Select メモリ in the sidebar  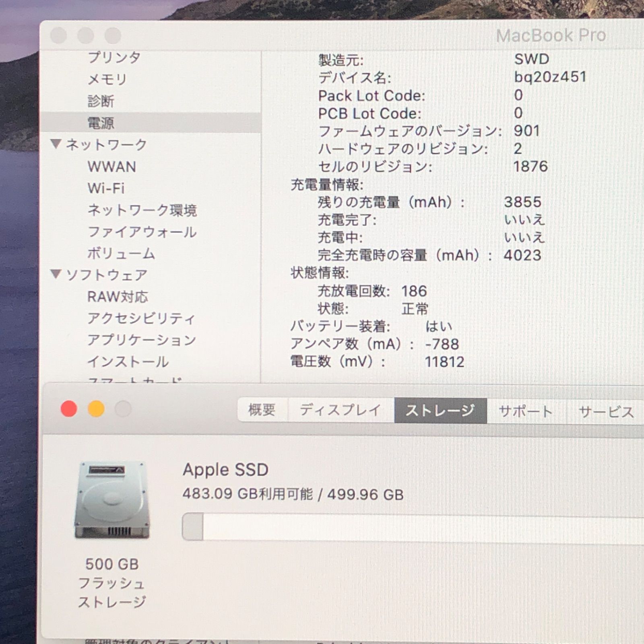[107, 79]
